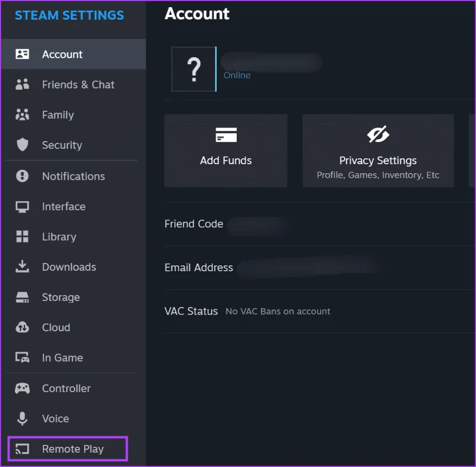The height and width of the screenshot is (467, 476).
Task: Click the Account page heading
Action: tap(197, 14)
